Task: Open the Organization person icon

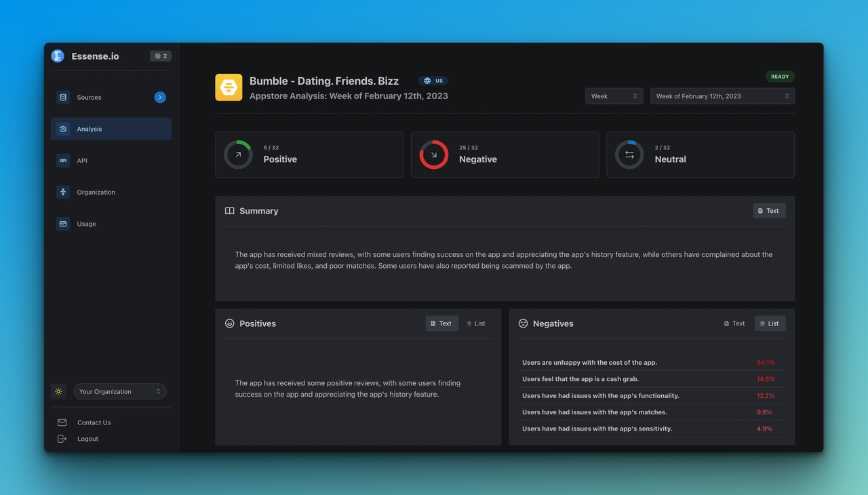Action: click(63, 192)
